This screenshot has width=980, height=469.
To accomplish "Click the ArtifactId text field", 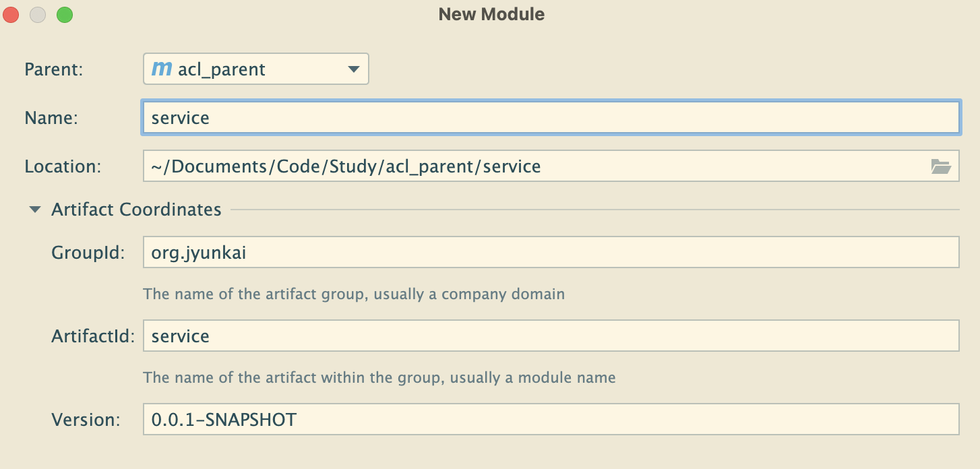I will click(550, 336).
